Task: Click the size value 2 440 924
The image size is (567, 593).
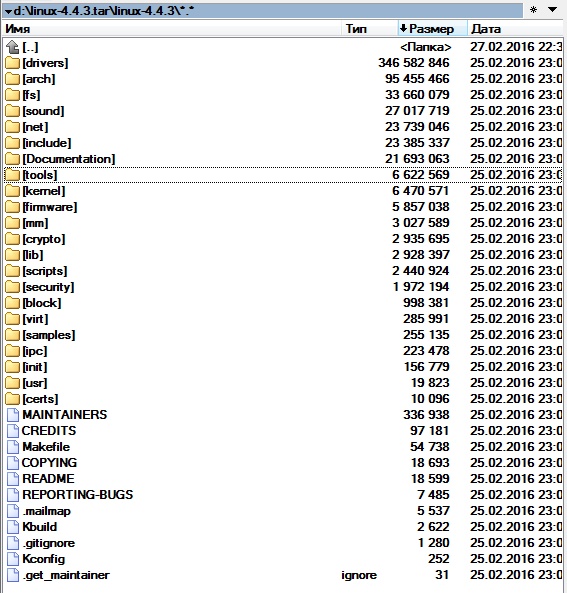Action: pos(421,271)
